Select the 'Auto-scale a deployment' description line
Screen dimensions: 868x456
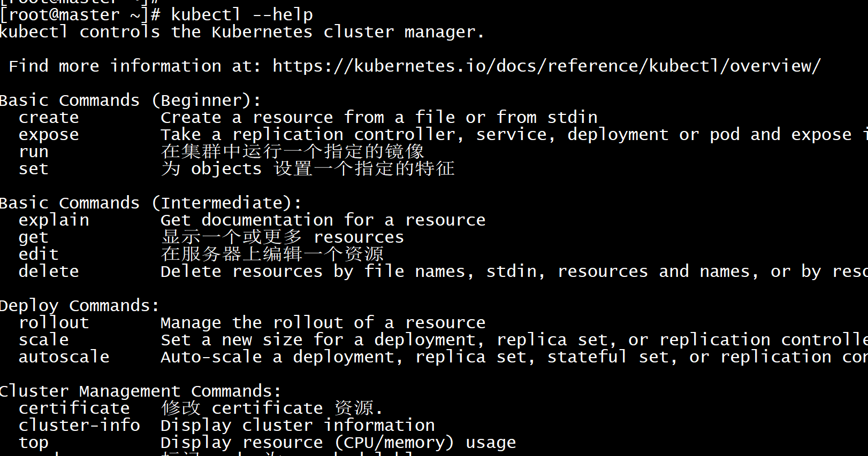514,357
